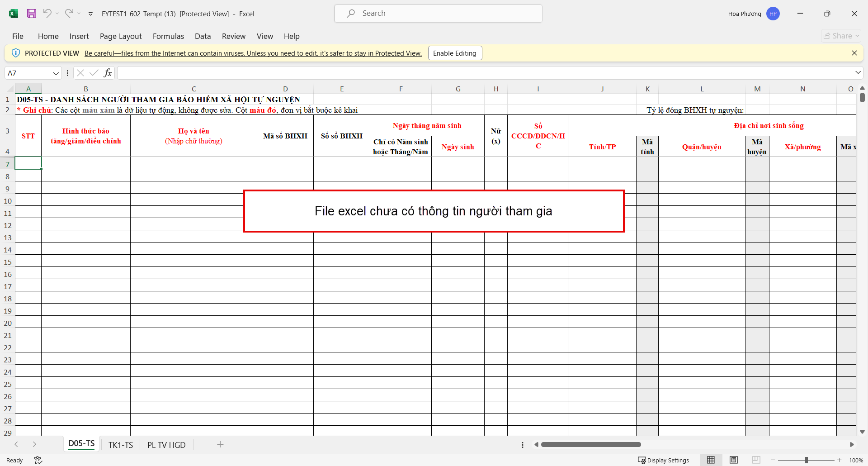
Task: Open Display Settings in status bar
Action: 663,460
